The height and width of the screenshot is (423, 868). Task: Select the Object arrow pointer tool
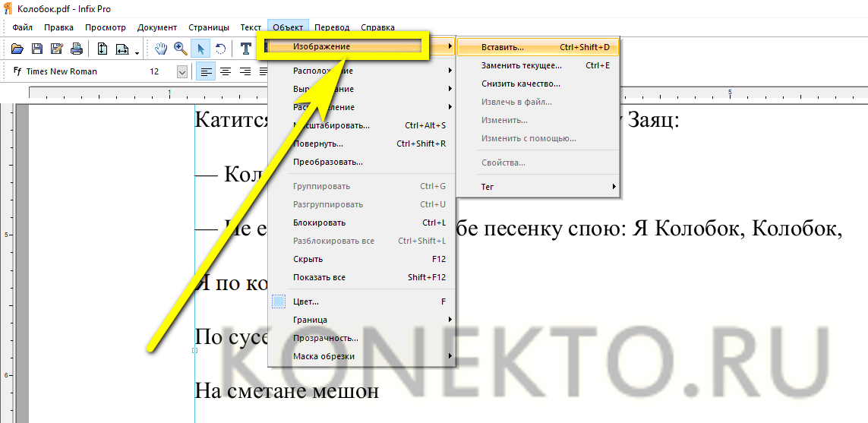coord(200,49)
